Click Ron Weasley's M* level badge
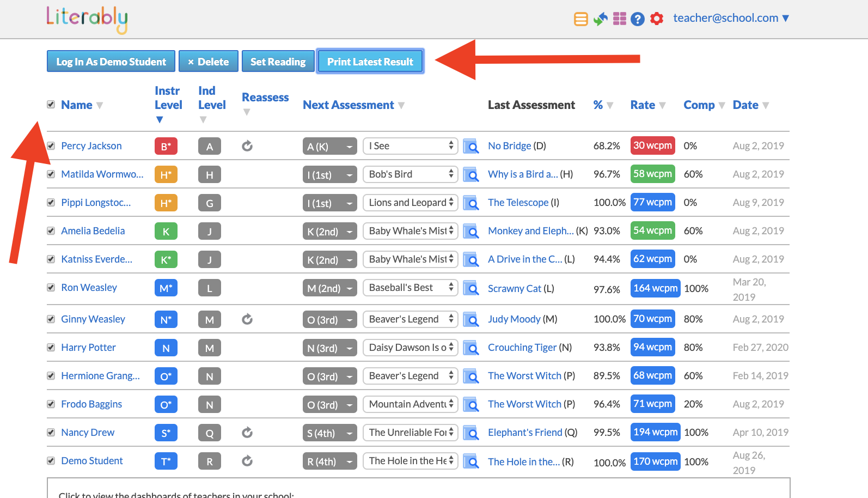Image resolution: width=868 pixels, height=498 pixels. (166, 288)
